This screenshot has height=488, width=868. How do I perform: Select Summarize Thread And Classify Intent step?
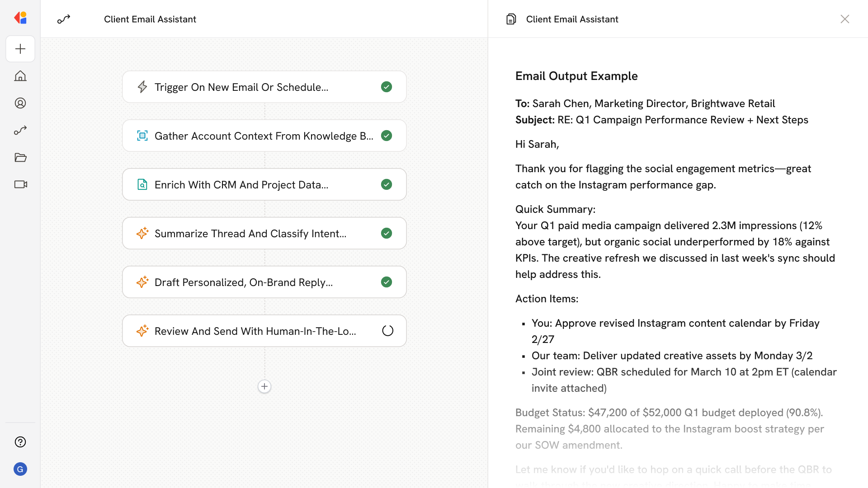tap(250, 233)
